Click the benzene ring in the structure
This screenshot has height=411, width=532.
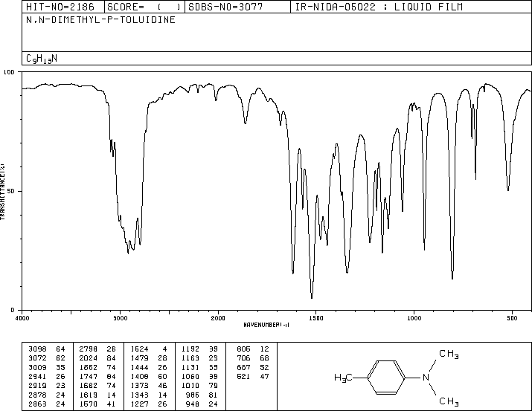386,378
